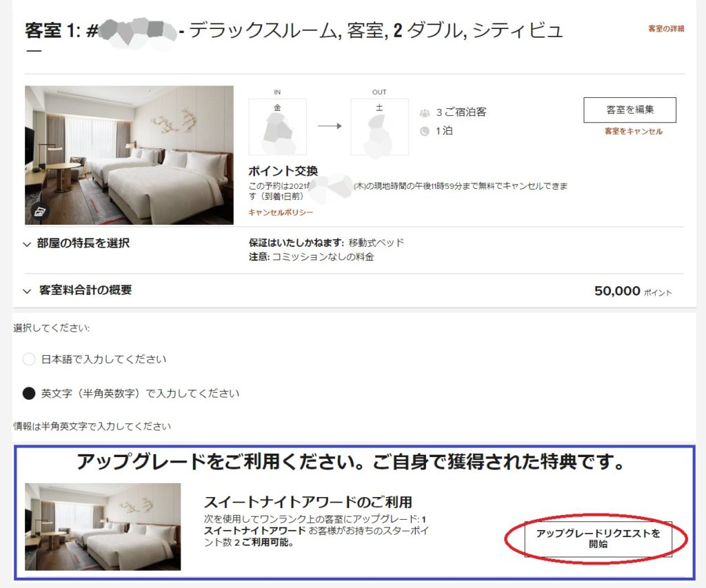This screenshot has width=706, height=588.
Task: Click アップグレードリクエストを開始 button
Action: (598, 539)
